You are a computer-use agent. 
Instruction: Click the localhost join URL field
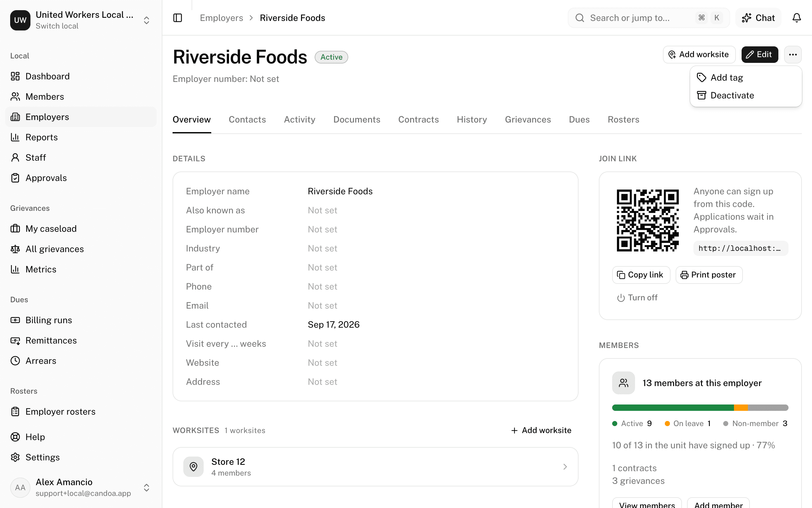(x=741, y=248)
